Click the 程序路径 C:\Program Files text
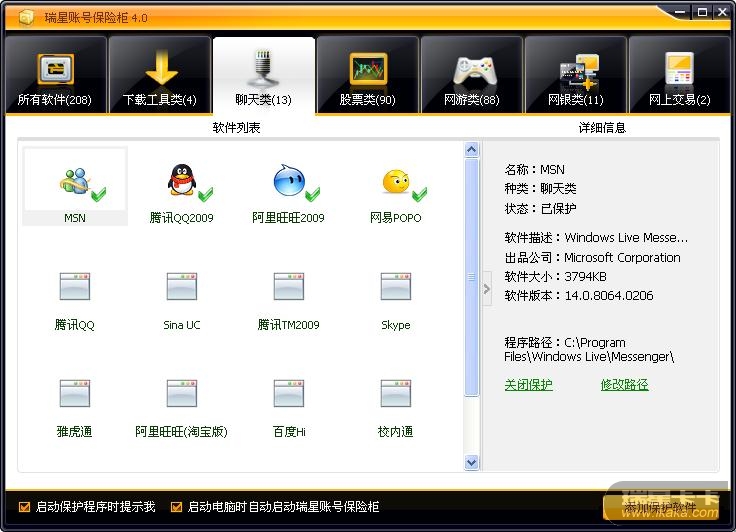Image resolution: width=736 pixels, height=532 pixels. coord(589,349)
